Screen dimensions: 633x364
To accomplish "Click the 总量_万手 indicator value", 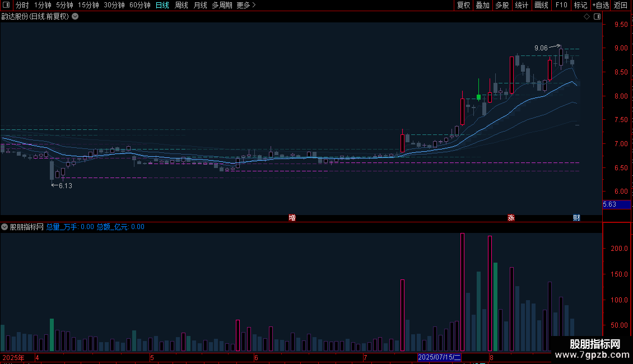I will click(70, 227).
